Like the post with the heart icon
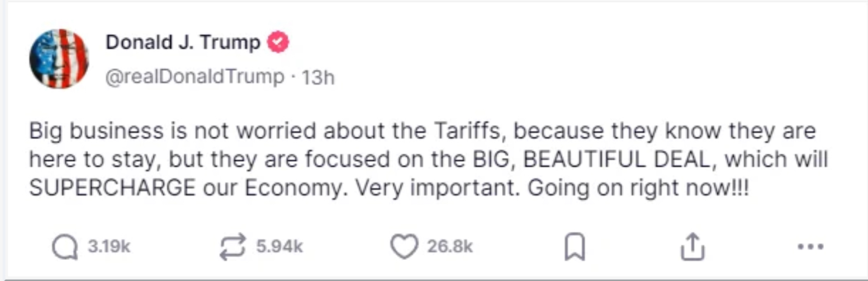868x281 pixels. click(404, 247)
